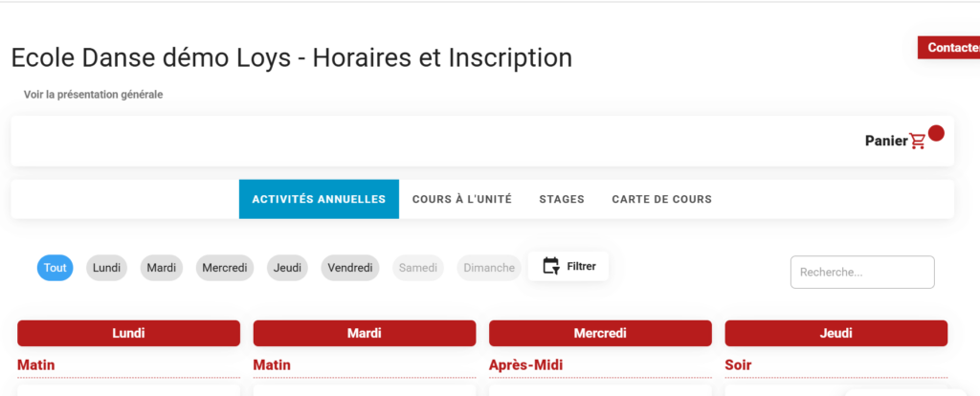Open the Cours à l'unité tab

tap(462, 199)
